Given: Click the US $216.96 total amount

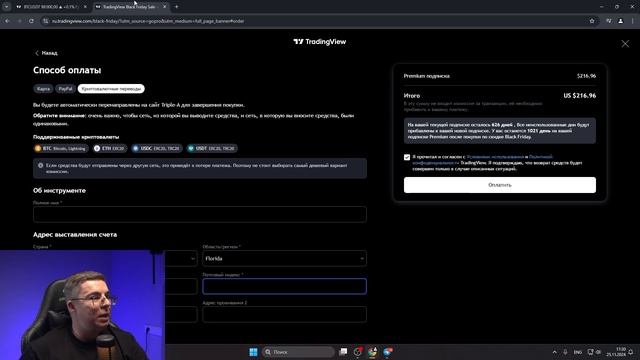Looking at the screenshot, I should [x=579, y=96].
